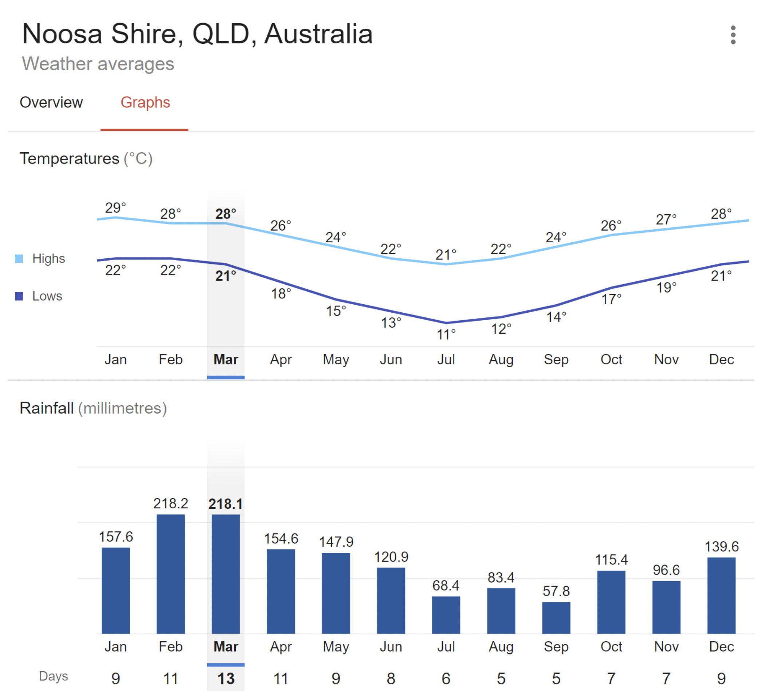Image resolution: width=769 pixels, height=700 pixels.
Task: Click the 21° July high temperature label
Action: 446,255
